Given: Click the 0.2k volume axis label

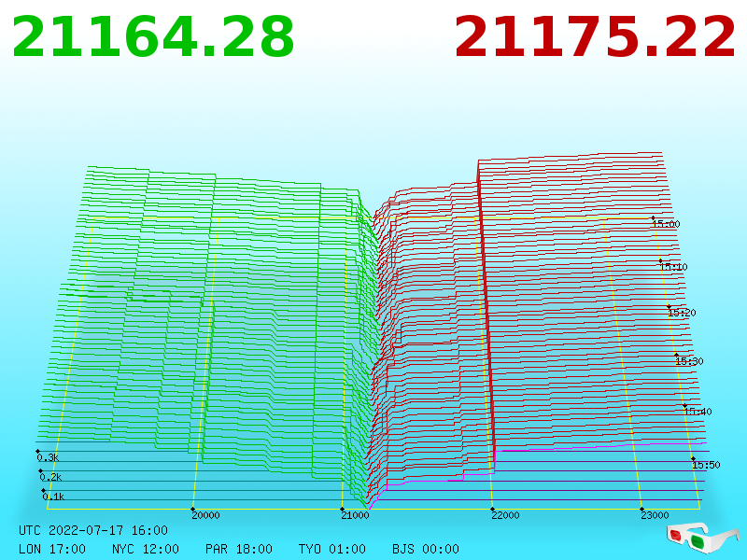Looking at the screenshot, I should tap(51, 477).
